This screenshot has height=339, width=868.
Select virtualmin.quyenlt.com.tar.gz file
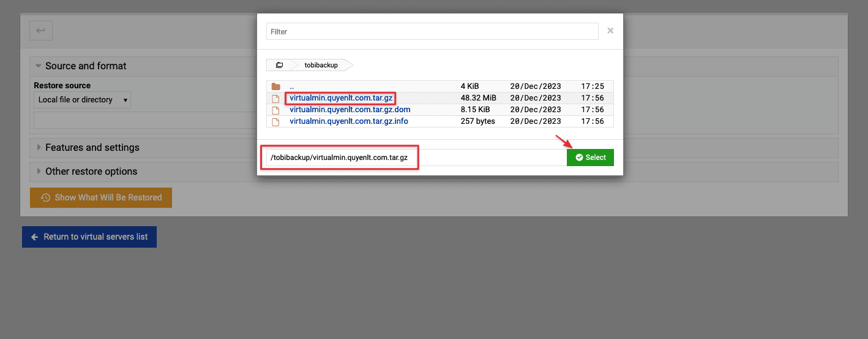340,98
